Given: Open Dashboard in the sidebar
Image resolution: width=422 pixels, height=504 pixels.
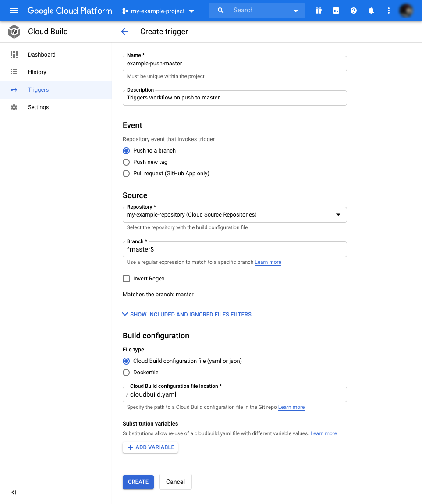Looking at the screenshot, I should (56, 55).
